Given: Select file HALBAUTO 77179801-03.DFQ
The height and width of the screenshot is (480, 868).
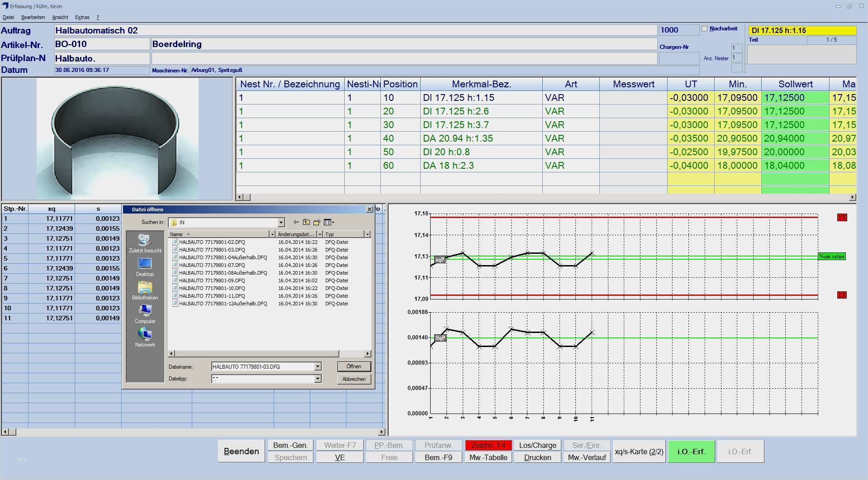Looking at the screenshot, I should click(212, 250).
